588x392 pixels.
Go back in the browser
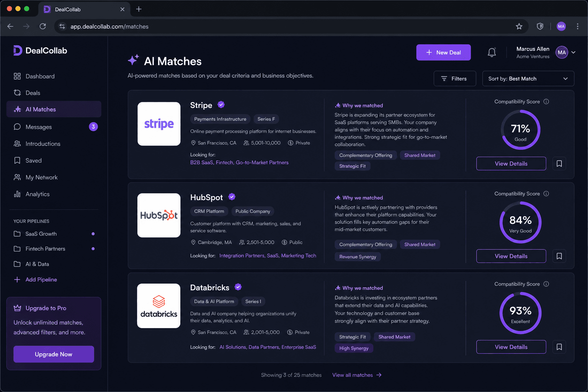tap(10, 26)
